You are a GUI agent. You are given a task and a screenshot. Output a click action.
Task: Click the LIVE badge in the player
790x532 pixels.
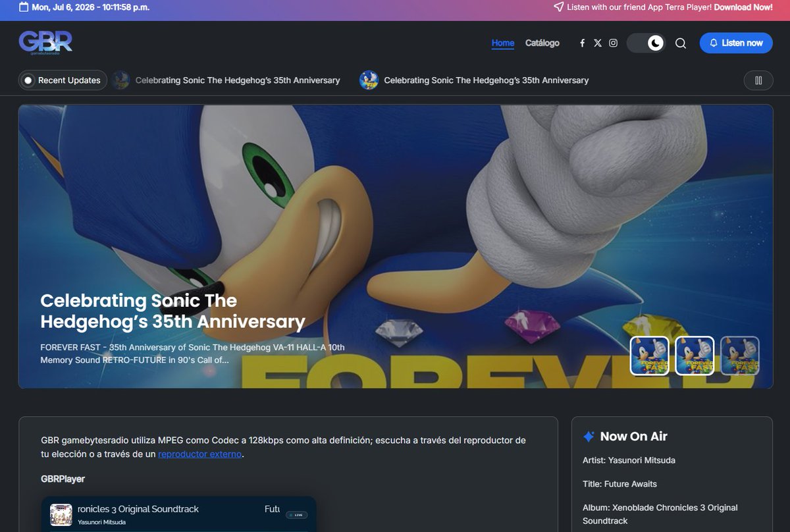pyautogui.click(x=296, y=515)
